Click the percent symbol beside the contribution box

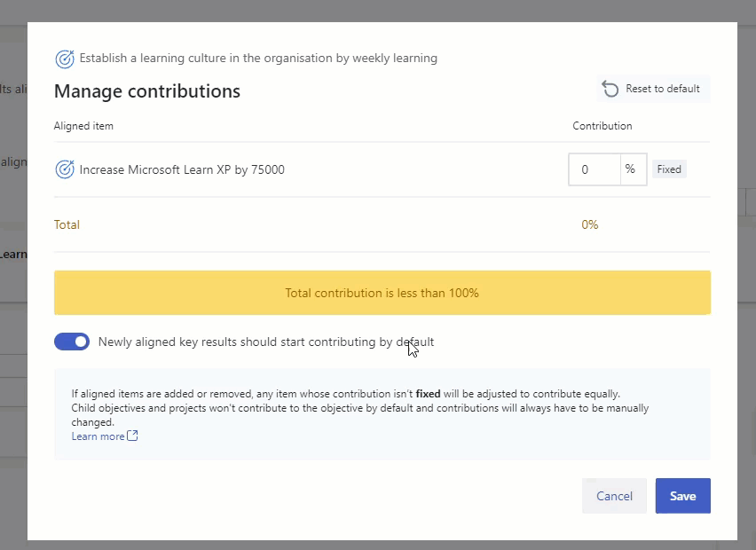[x=630, y=169]
